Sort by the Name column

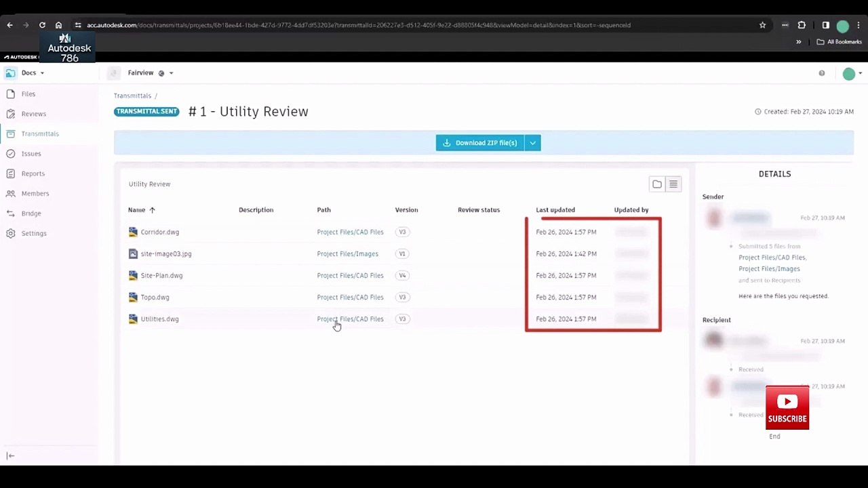[142, 210]
